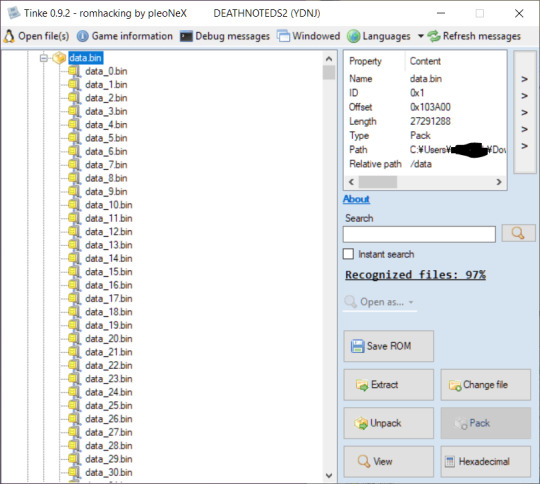Screen dimensions: 540x484
Task: Open the Languages menu
Action: [379, 36]
